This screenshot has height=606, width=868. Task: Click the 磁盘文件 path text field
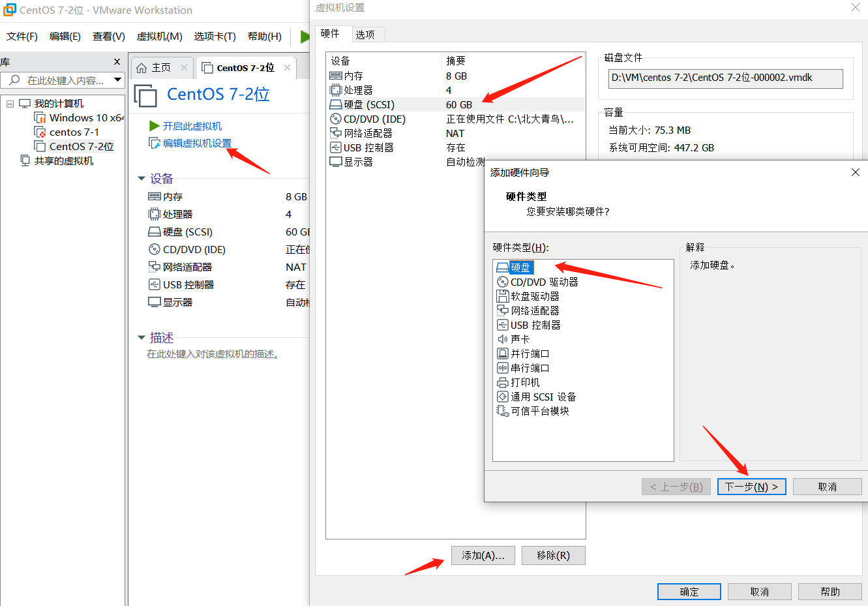click(x=726, y=78)
